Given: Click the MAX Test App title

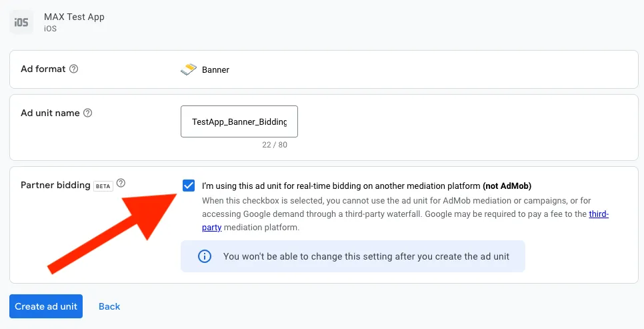Looking at the screenshot, I should coord(74,17).
